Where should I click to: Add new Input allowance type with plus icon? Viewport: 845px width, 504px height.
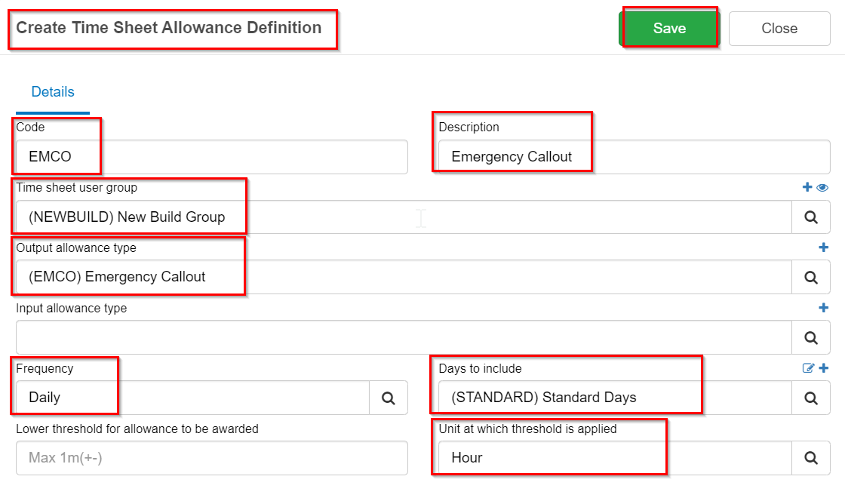point(823,308)
